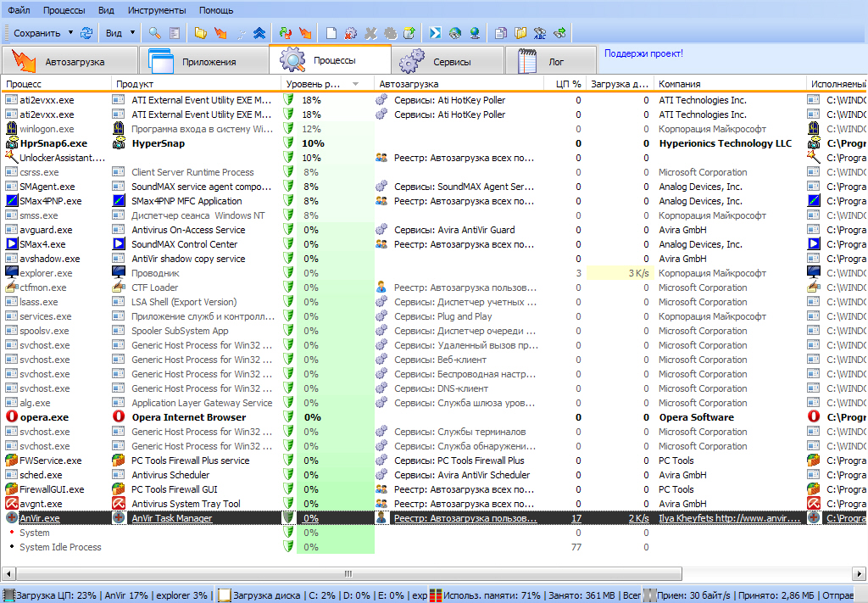Image resolution: width=868 pixels, height=603 pixels.
Task: Open the Сохранить dropdown arrow
Action: pos(70,33)
